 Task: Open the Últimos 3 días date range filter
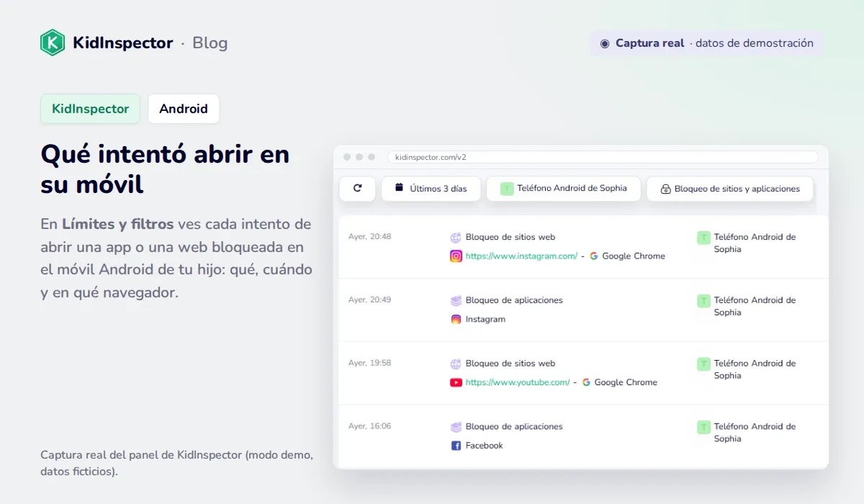[431, 189]
